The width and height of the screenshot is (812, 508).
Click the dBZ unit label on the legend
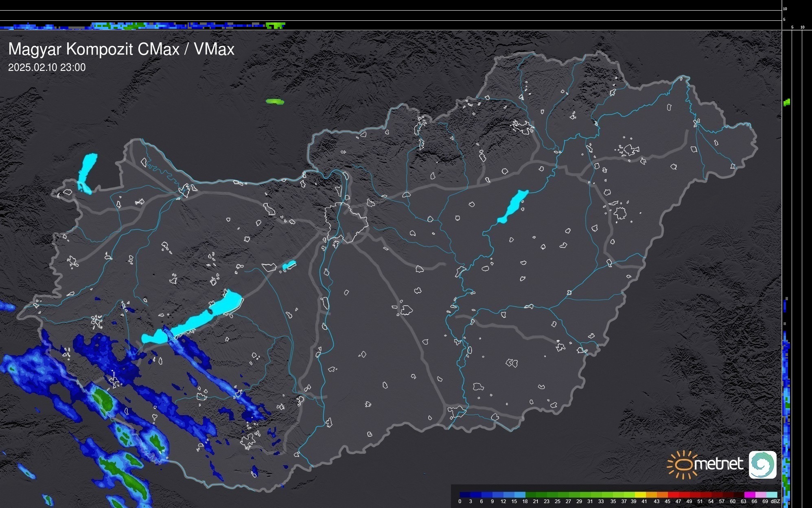(775, 501)
